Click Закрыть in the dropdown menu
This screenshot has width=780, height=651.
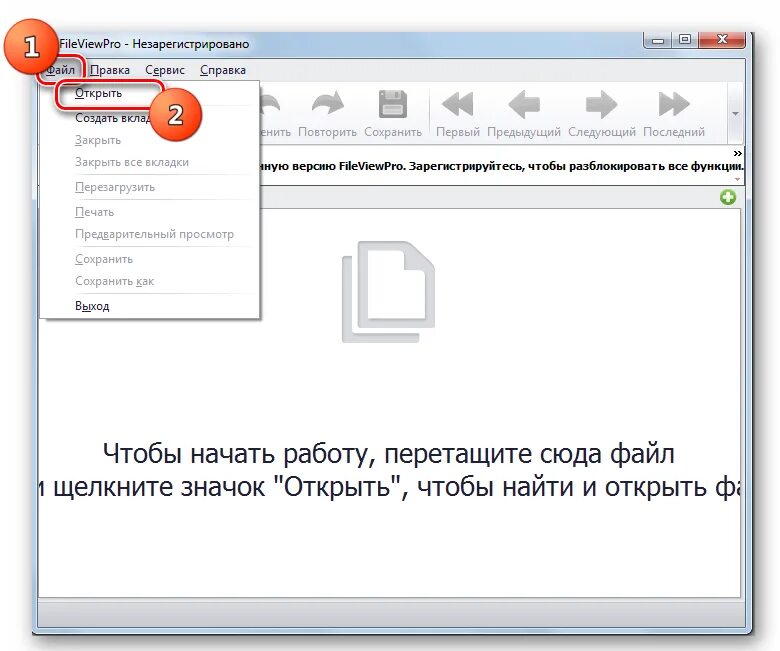point(149,140)
